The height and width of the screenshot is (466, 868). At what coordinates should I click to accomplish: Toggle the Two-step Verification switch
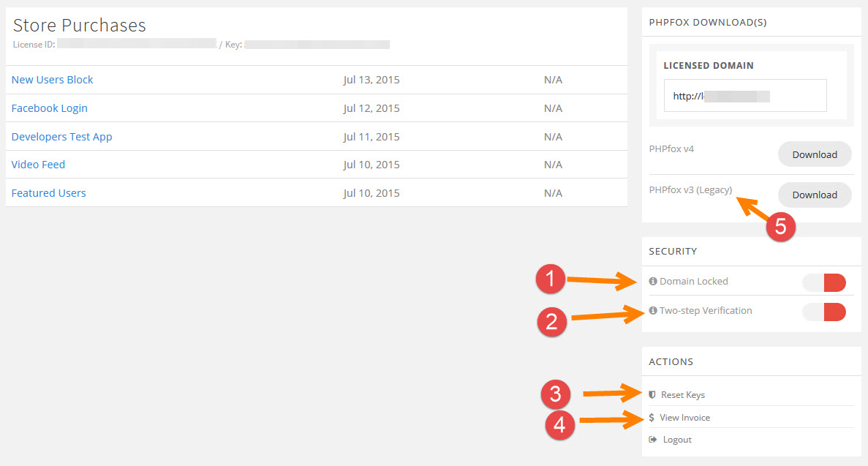pyautogui.click(x=824, y=312)
